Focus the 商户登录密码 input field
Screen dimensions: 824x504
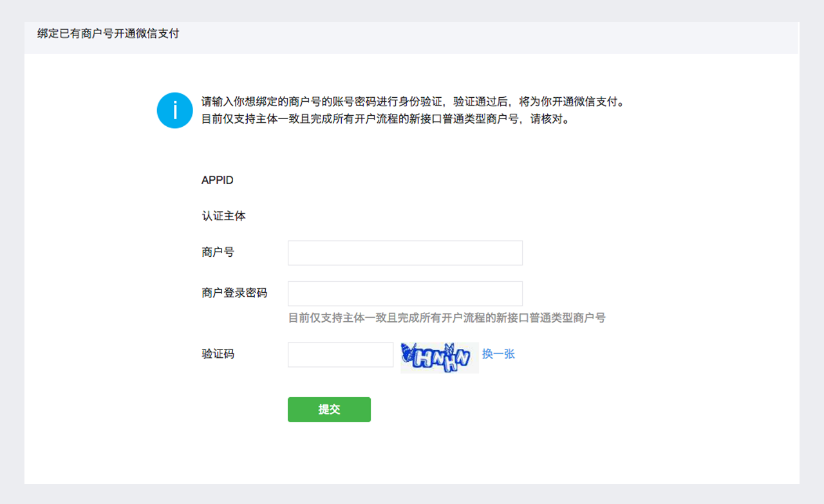(405, 294)
